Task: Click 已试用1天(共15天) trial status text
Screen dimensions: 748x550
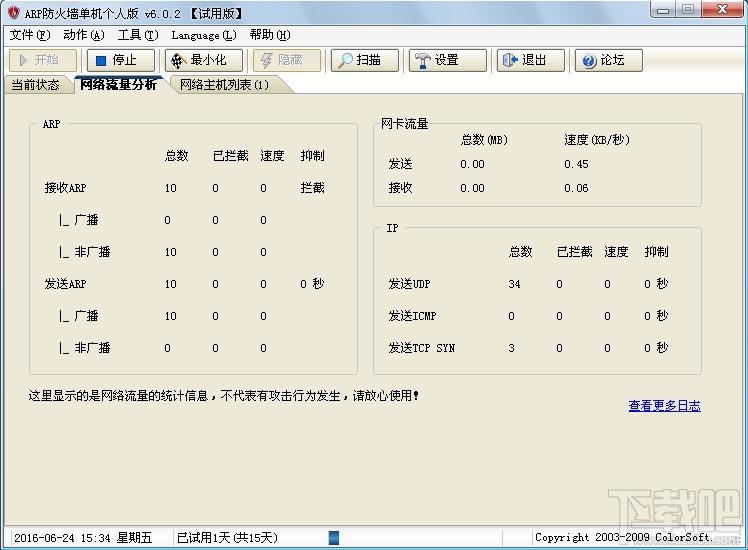Action: (x=227, y=538)
